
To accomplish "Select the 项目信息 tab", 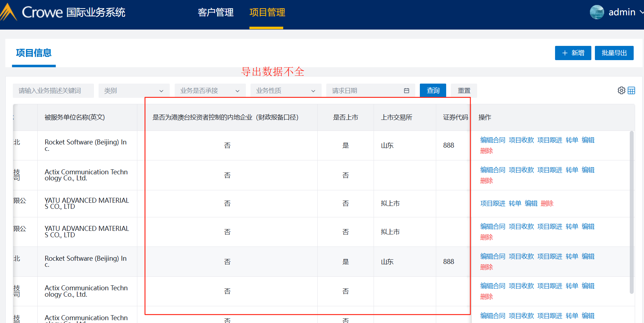I will [x=34, y=53].
